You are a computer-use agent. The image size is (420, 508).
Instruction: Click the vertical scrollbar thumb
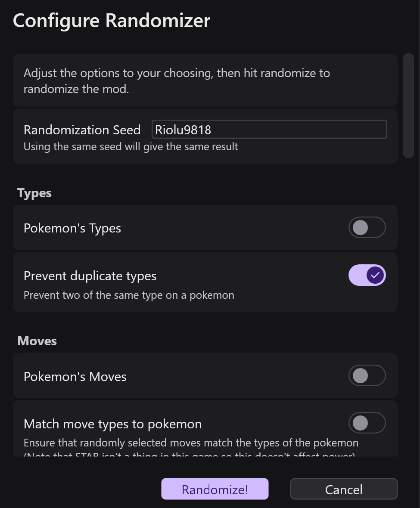coord(408,105)
